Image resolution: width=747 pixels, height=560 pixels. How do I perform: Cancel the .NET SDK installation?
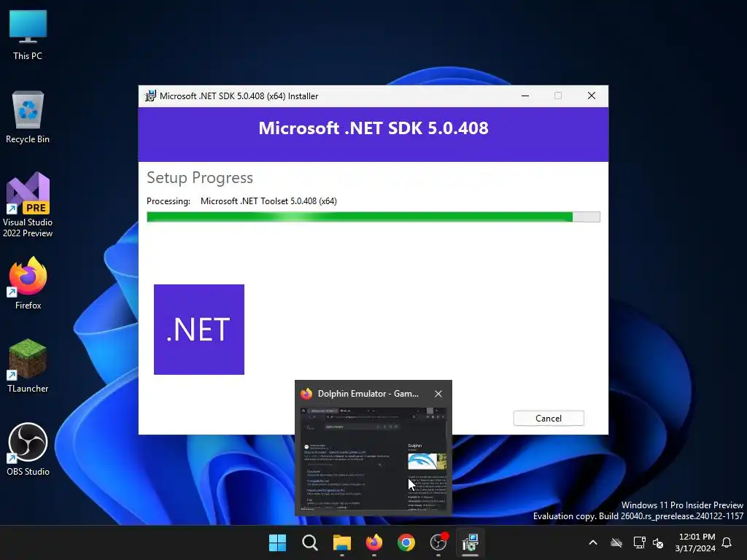click(549, 418)
